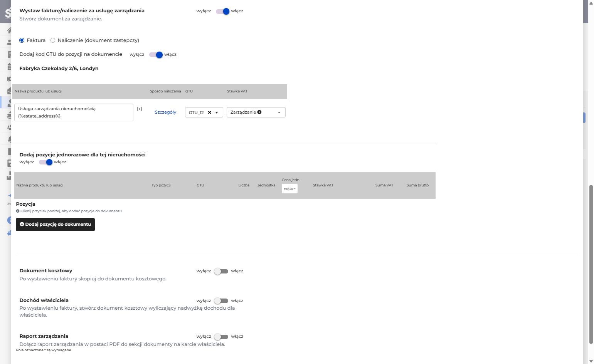
Task: Click the [x] variable insert icon
Action: point(140,109)
